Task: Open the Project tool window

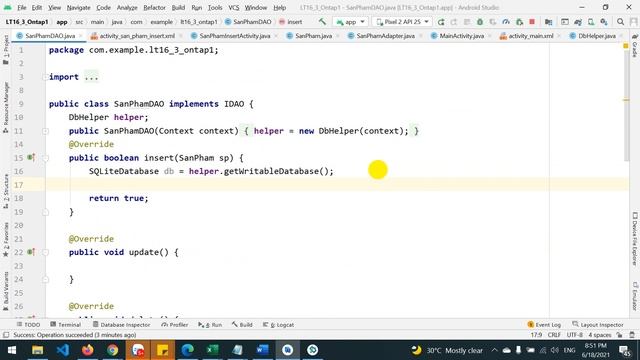Action: coord(6,49)
